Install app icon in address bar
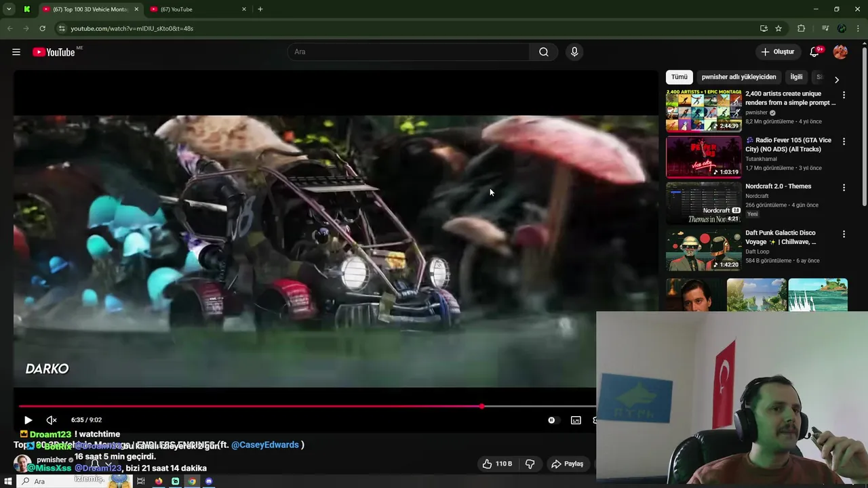868x488 pixels. click(x=764, y=28)
